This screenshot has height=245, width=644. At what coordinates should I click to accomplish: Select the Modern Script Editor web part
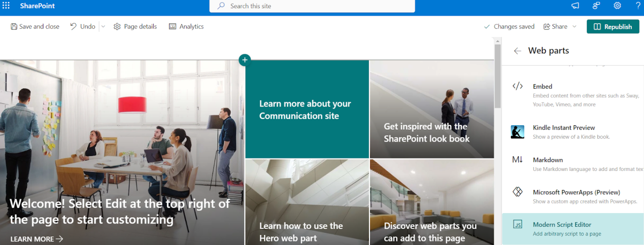573,229
